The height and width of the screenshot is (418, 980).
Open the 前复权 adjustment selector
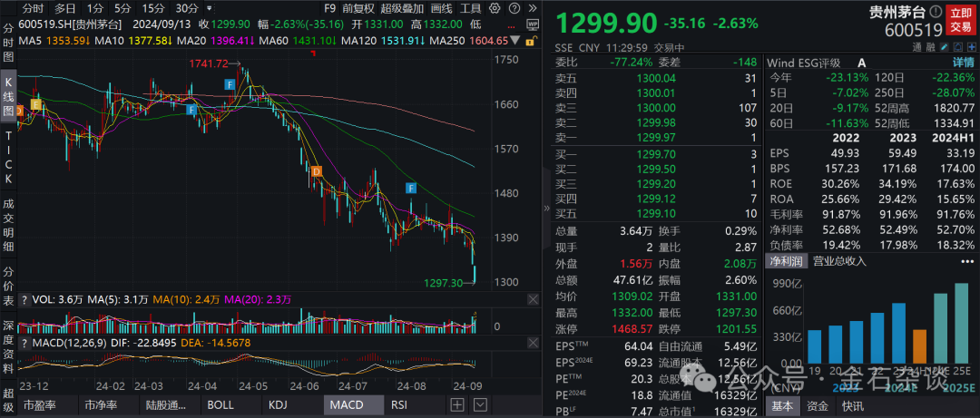point(358,9)
